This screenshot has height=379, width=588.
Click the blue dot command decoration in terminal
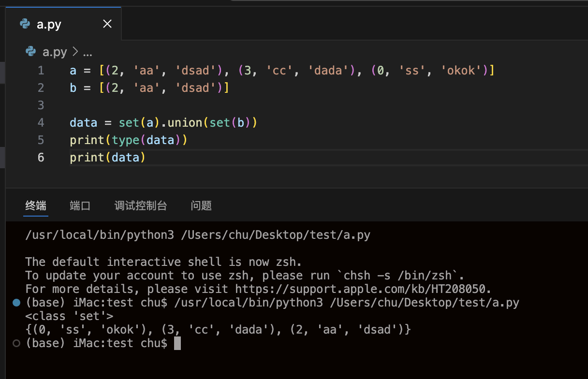(16, 303)
